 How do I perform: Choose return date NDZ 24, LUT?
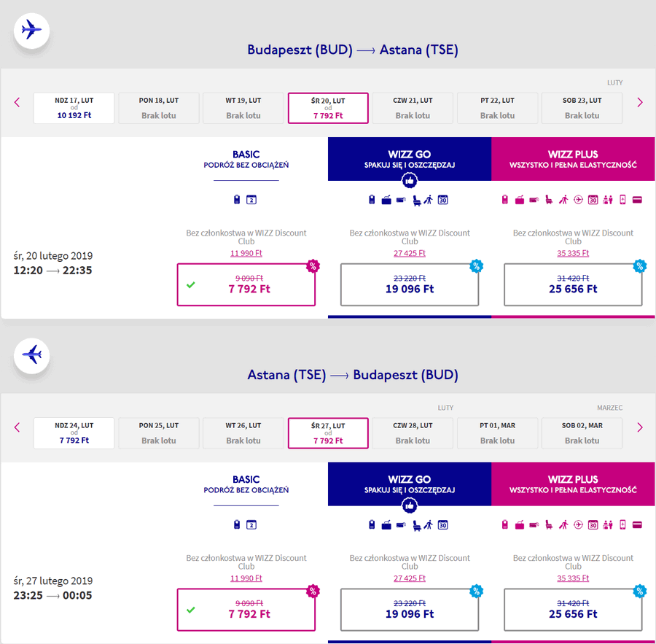coord(74,433)
